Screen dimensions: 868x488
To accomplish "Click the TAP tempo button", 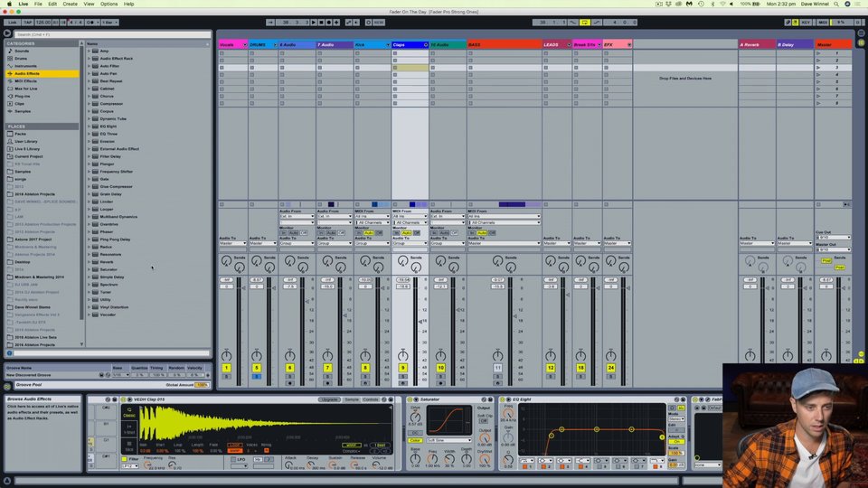I will point(27,23).
